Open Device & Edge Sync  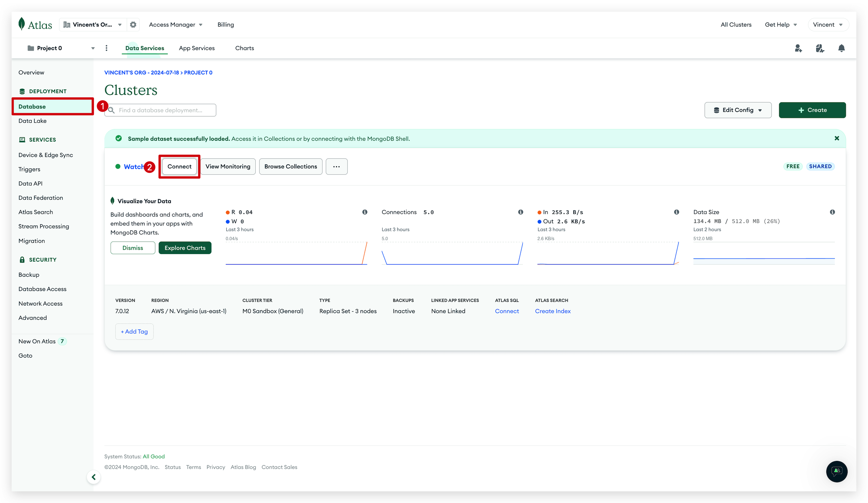pos(46,155)
